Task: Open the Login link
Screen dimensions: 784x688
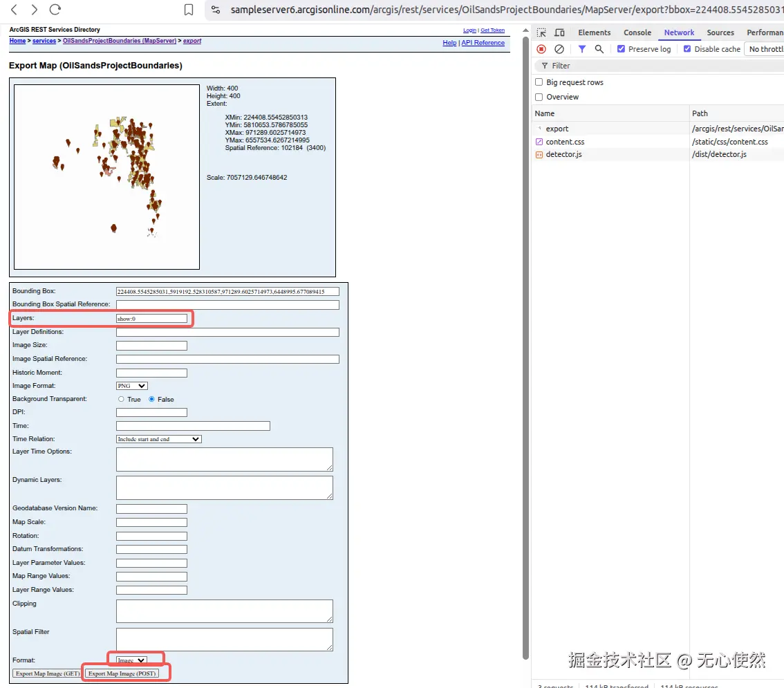Action: click(469, 30)
